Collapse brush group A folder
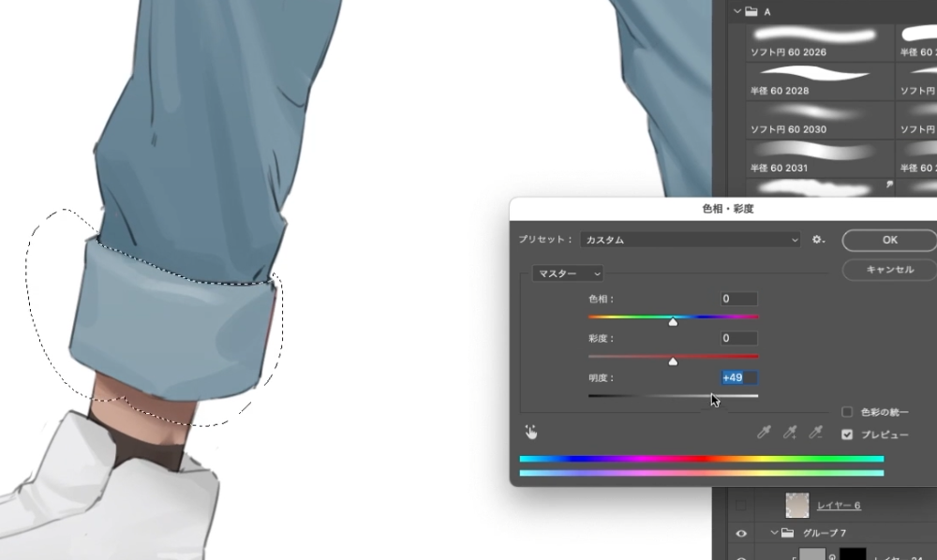The width and height of the screenshot is (937, 560). pos(736,11)
